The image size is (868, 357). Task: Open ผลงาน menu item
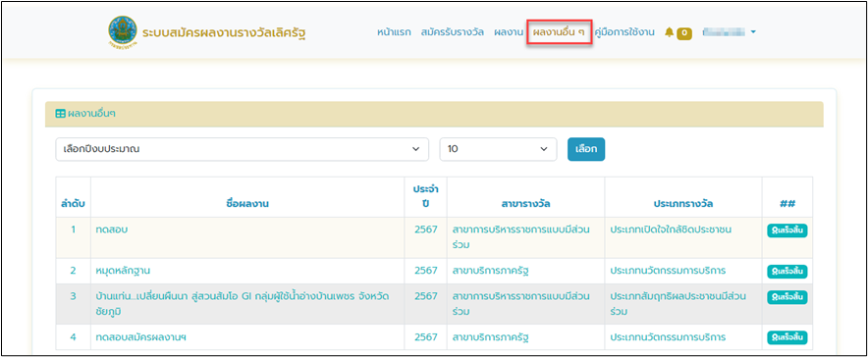(509, 32)
